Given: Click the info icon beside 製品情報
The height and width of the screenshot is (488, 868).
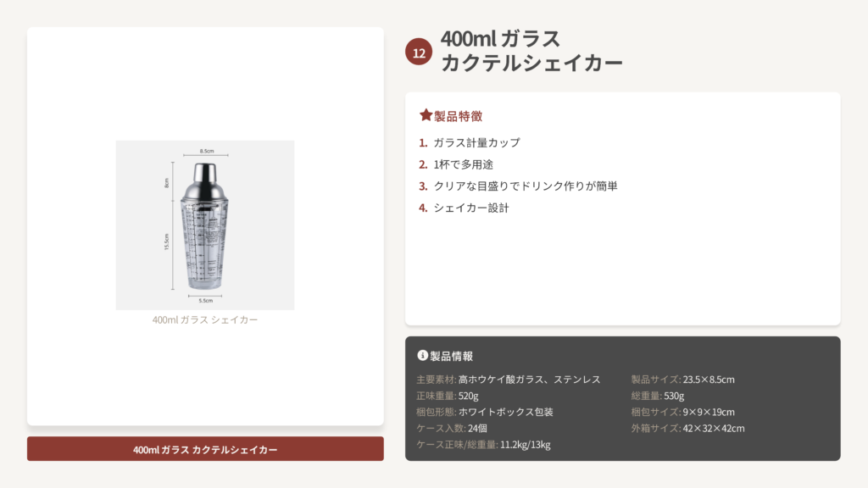Looking at the screenshot, I should coord(422,355).
